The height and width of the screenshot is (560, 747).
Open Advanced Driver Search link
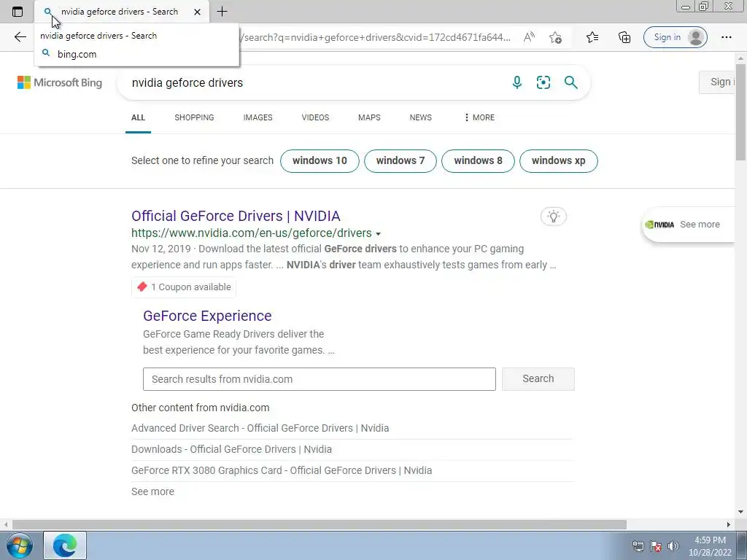pos(260,428)
